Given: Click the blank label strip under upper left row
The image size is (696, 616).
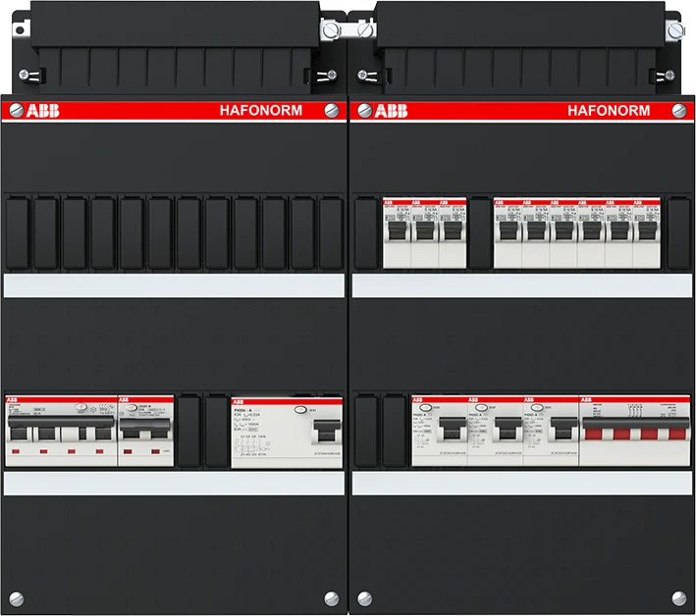Looking at the screenshot, I should (x=174, y=285).
